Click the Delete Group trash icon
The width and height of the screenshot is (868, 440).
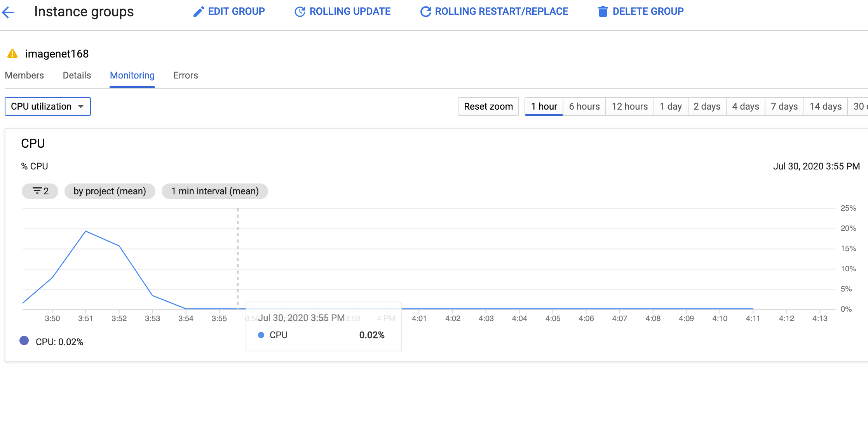[x=603, y=12]
